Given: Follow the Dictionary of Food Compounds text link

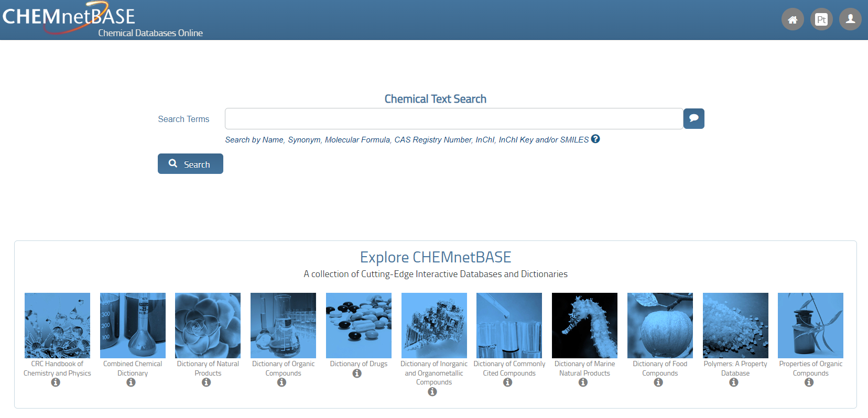Looking at the screenshot, I should [660, 368].
